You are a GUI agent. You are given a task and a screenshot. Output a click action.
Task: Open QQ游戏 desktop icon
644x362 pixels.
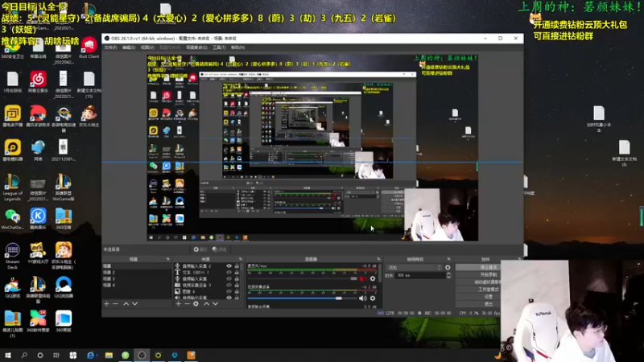point(12,287)
